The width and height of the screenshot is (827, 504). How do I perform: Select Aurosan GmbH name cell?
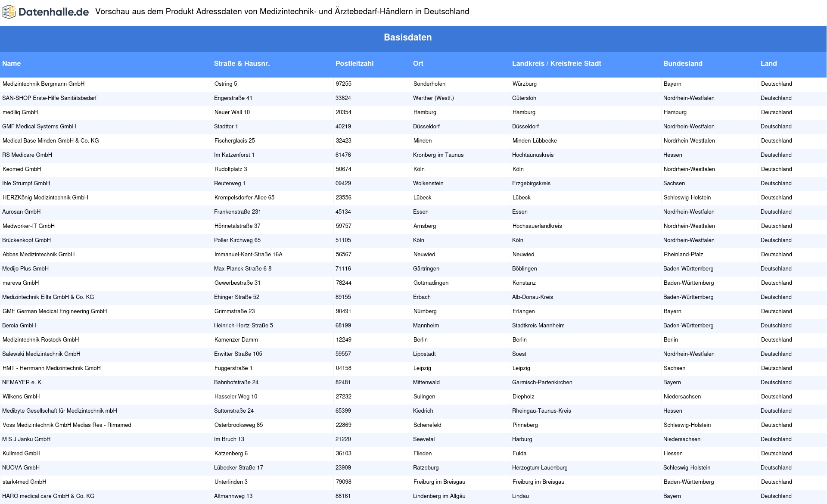[22, 212]
